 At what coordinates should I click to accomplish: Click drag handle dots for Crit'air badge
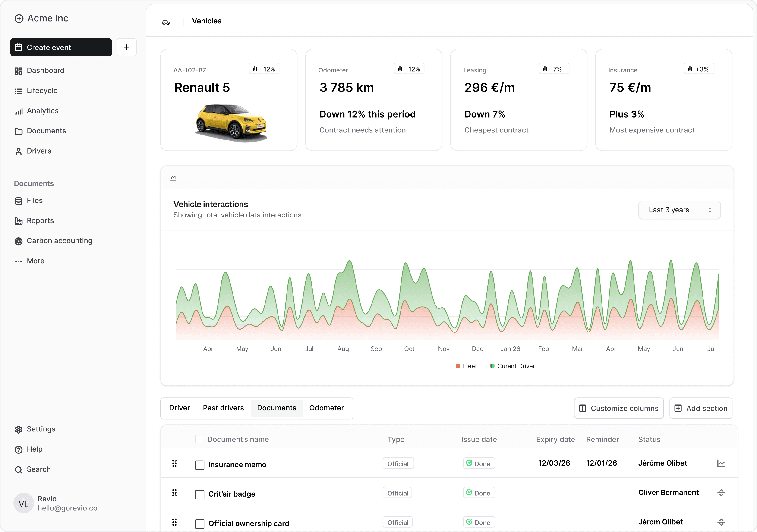tap(174, 493)
